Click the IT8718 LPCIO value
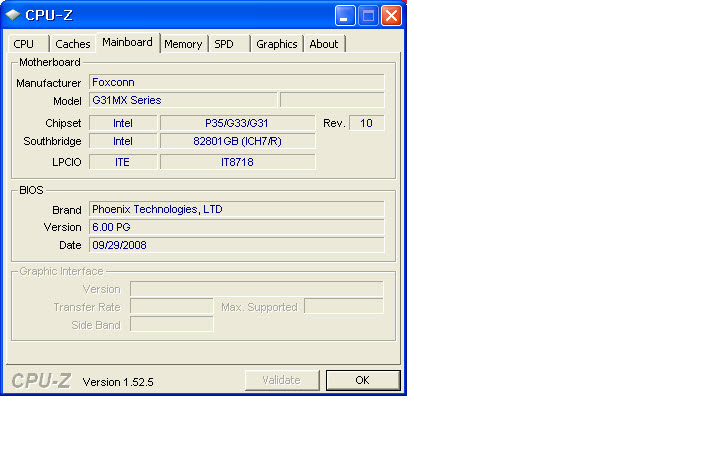This screenshot has width=720, height=450. tap(237, 162)
